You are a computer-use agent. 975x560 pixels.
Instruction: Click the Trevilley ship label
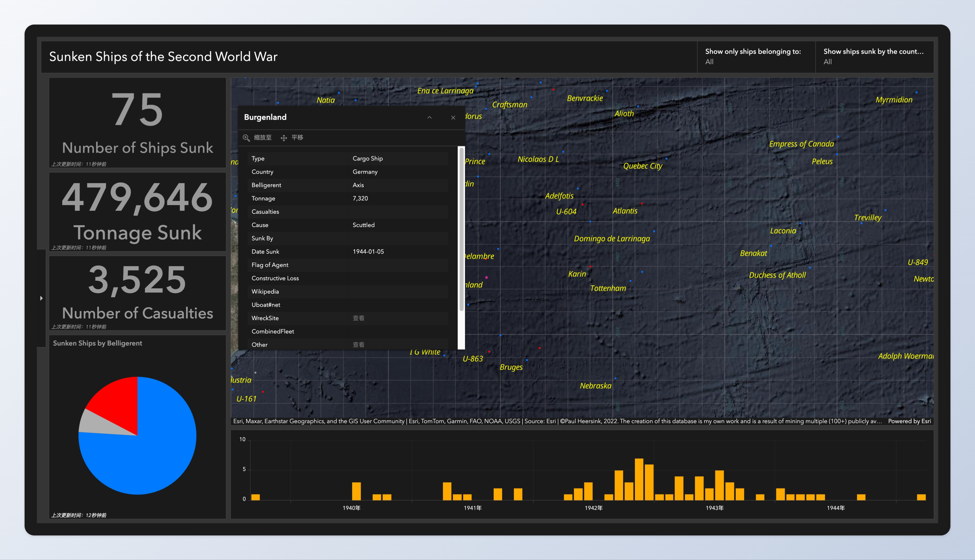point(868,218)
